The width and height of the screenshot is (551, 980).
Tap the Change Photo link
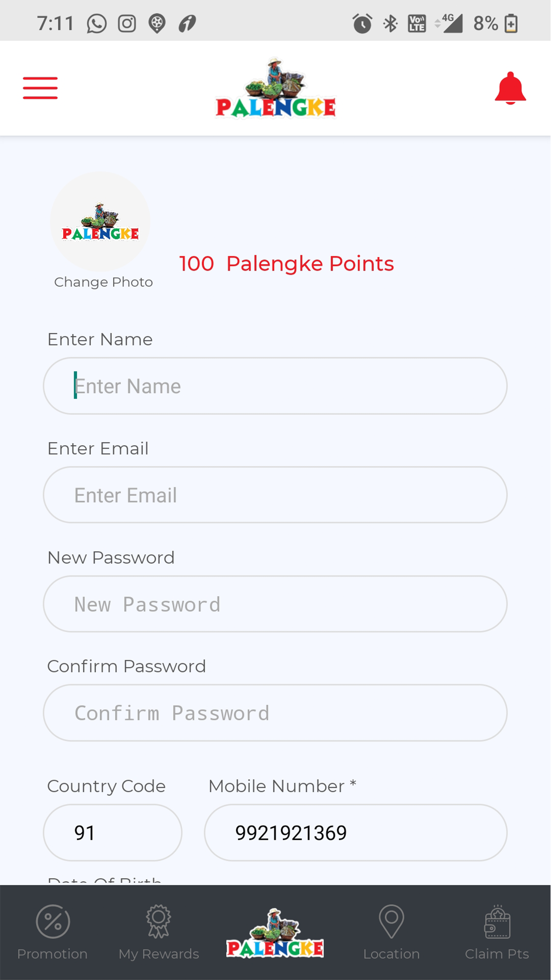pos(103,282)
